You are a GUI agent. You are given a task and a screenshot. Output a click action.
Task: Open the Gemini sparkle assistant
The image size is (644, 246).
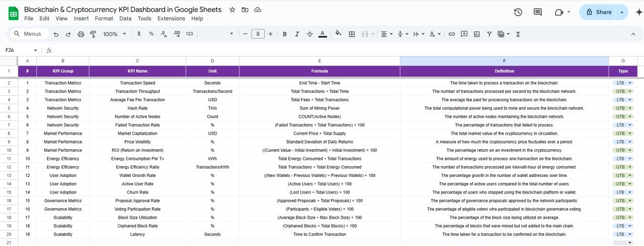pyautogui.click(x=639, y=12)
